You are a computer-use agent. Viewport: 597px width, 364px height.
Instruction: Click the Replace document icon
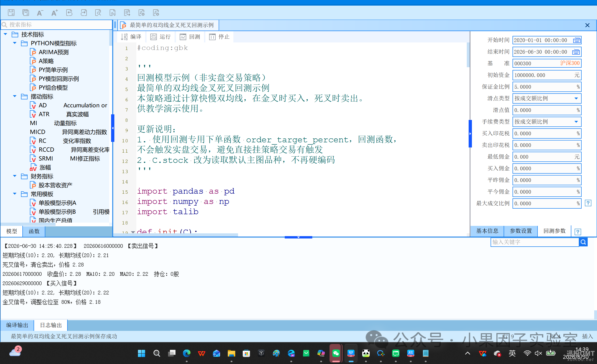pos(113,13)
